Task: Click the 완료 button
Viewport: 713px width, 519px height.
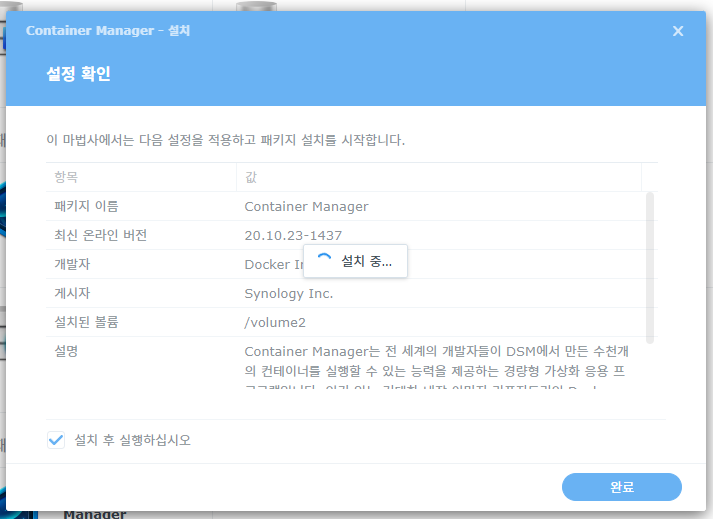Action: [x=622, y=487]
